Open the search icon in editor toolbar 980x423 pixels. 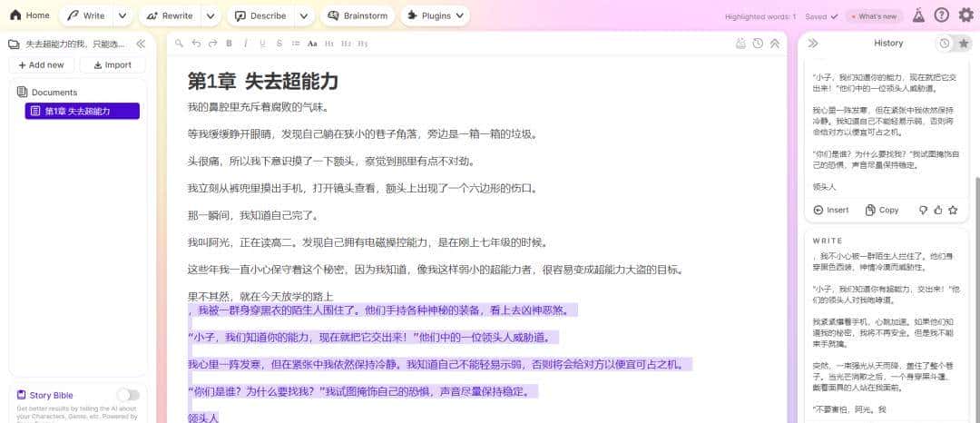[180, 43]
